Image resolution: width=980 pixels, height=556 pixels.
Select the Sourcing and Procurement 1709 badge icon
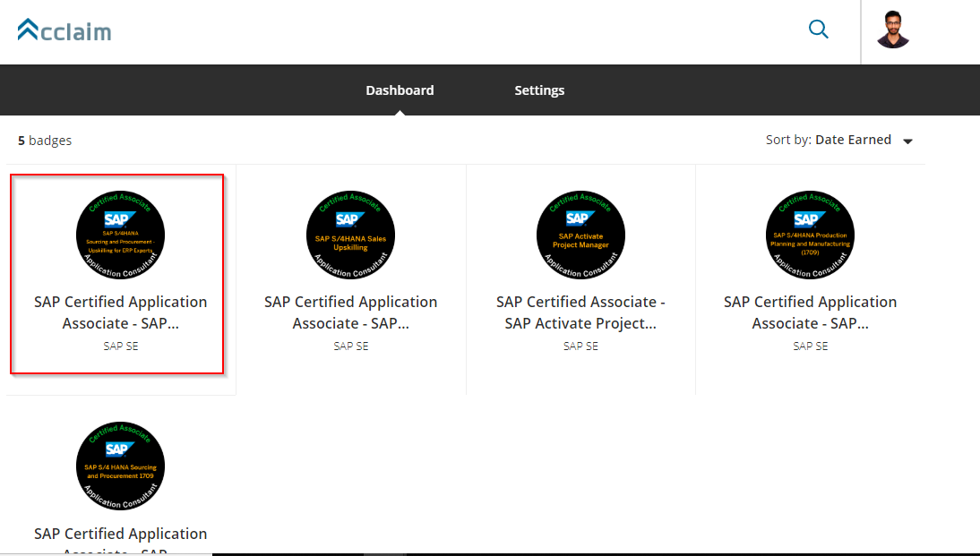[120, 466]
